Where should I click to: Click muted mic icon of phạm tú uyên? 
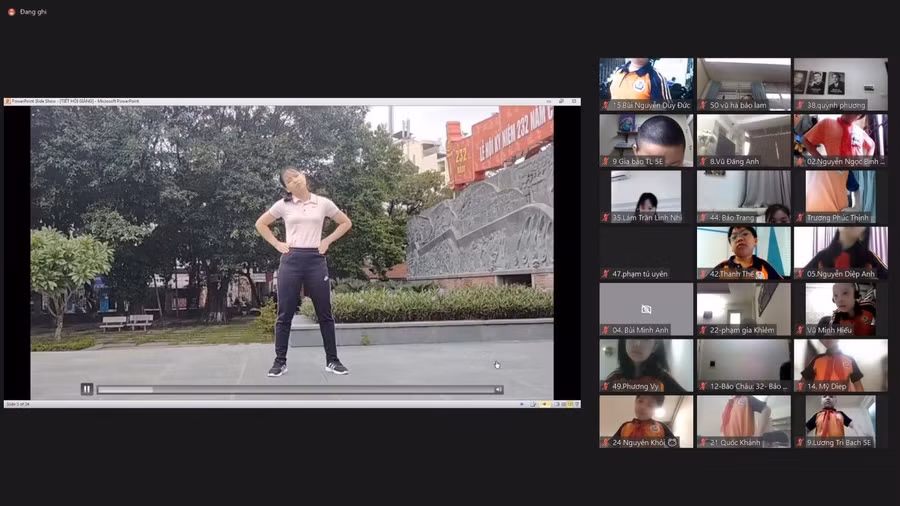click(606, 274)
